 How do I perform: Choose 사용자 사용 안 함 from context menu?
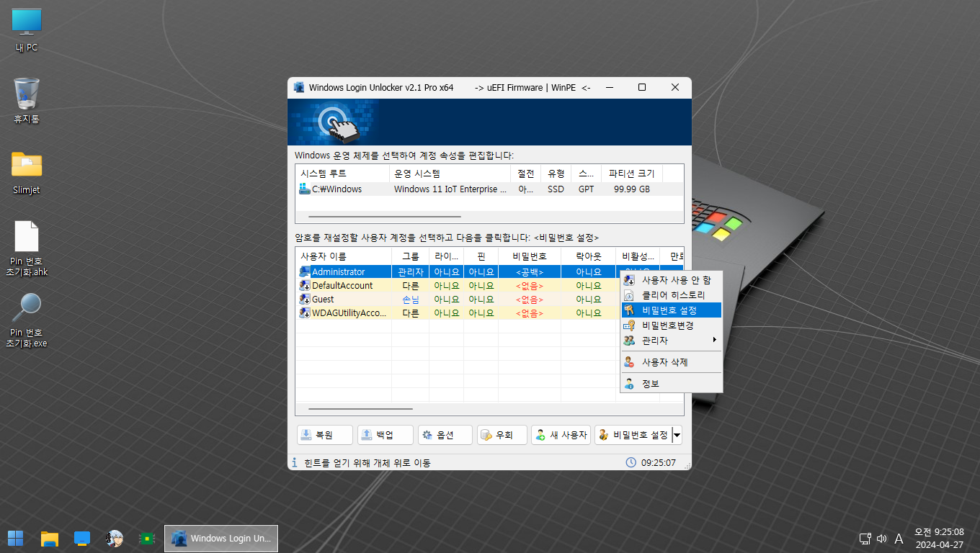pos(672,280)
